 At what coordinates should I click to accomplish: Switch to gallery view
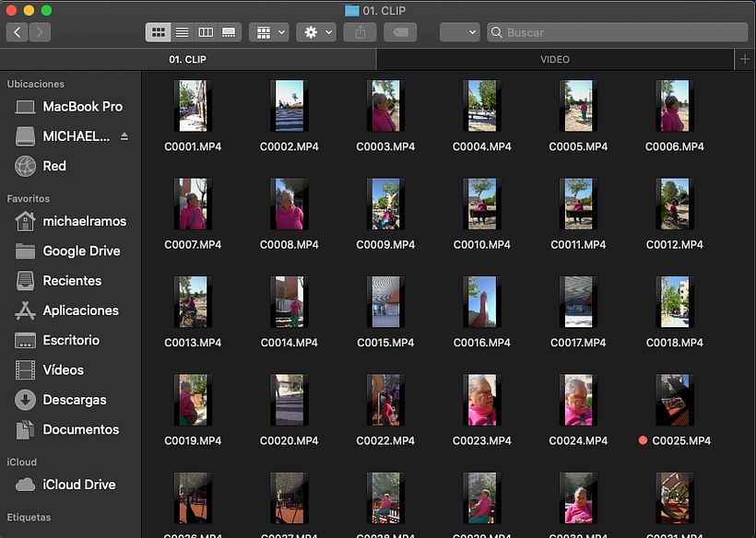[x=229, y=32]
